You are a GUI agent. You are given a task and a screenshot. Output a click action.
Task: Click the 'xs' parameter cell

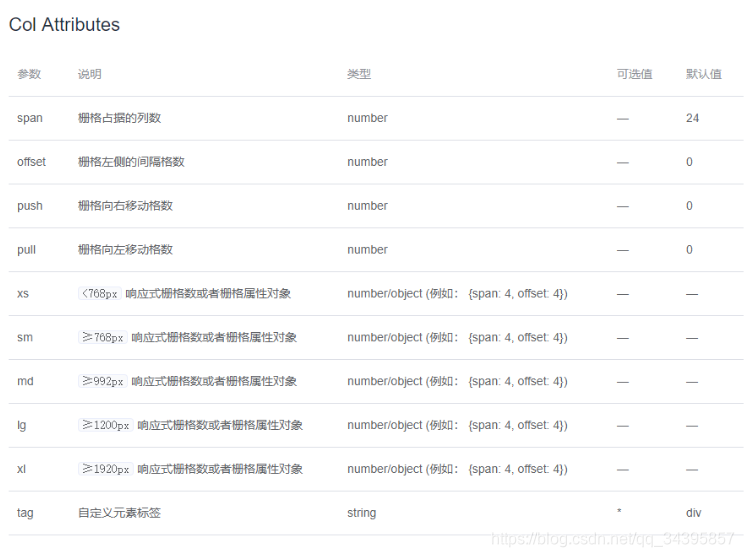click(23, 294)
